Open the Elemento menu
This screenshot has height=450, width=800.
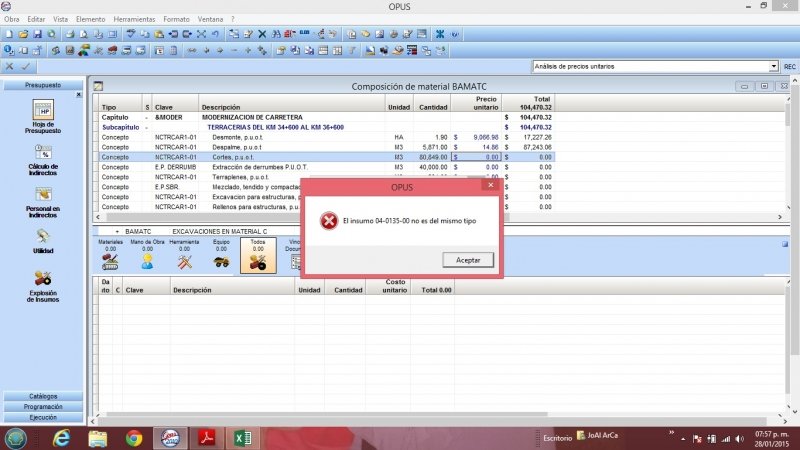[x=90, y=19]
